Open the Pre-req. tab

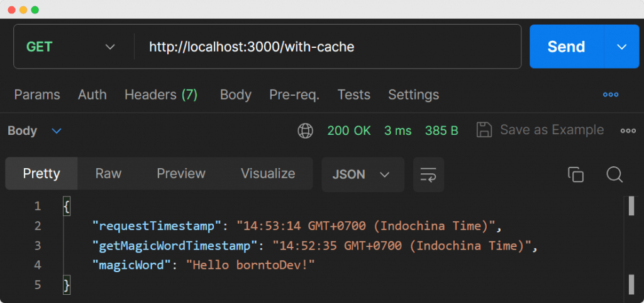click(294, 95)
